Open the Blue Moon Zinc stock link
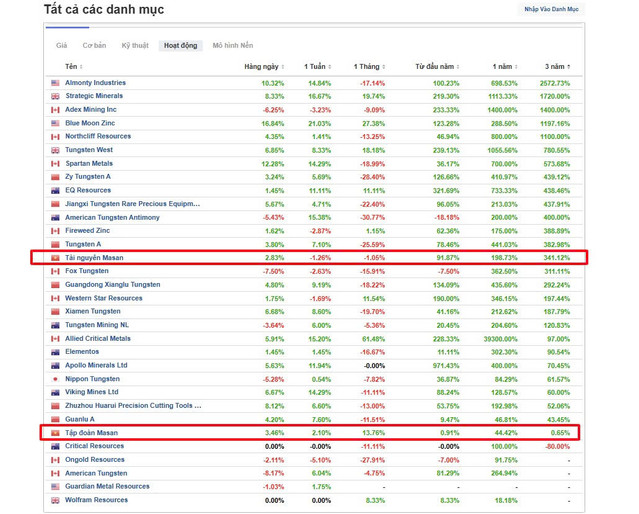The image size is (639, 514). pyautogui.click(x=90, y=123)
